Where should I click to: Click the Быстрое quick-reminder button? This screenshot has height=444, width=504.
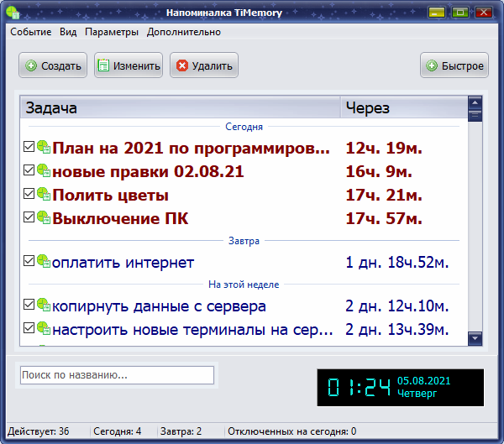pyautogui.click(x=454, y=65)
